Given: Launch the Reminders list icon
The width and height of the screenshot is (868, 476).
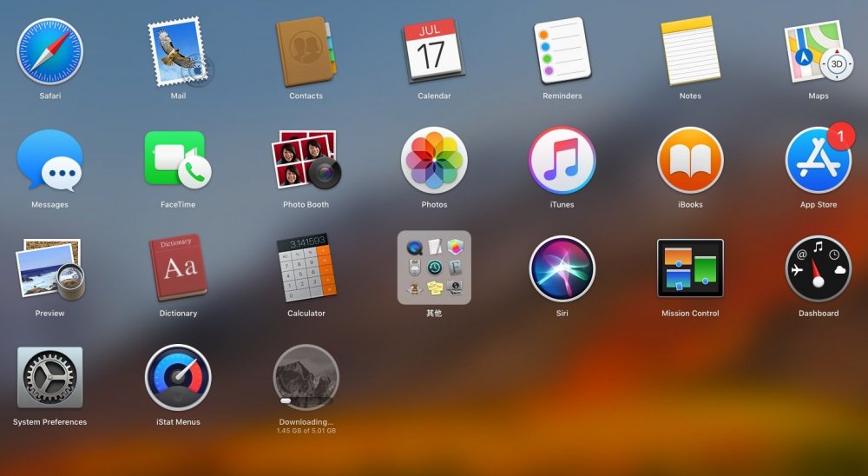Looking at the screenshot, I should pos(562,50).
